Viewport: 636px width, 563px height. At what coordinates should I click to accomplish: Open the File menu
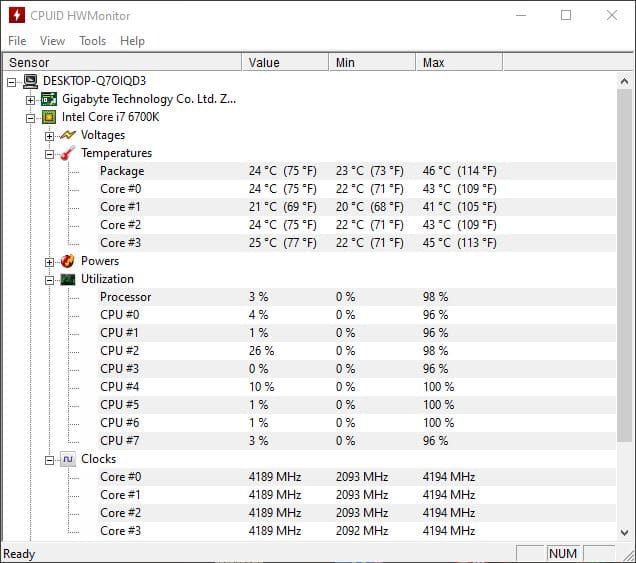tap(17, 41)
